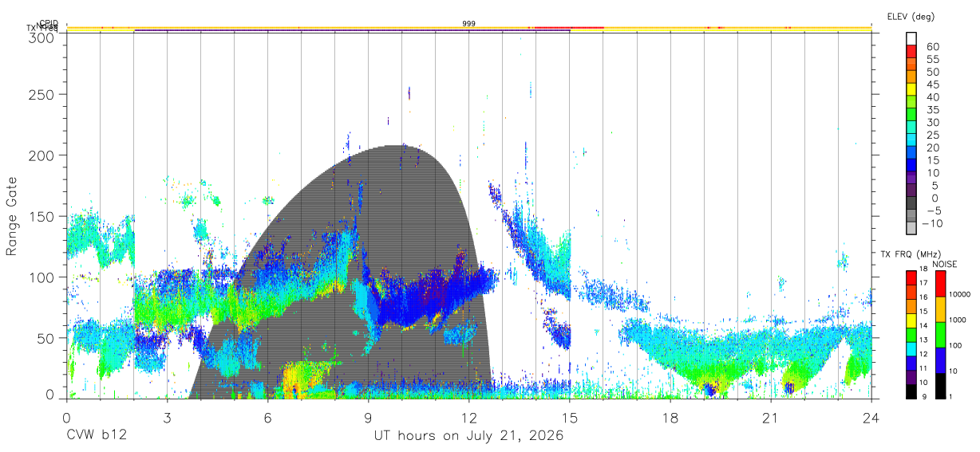The width and height of the screenshot is (980, 452).
Task: Click the black bottom segment of NOISE colorbar
Action: (941, 386)
